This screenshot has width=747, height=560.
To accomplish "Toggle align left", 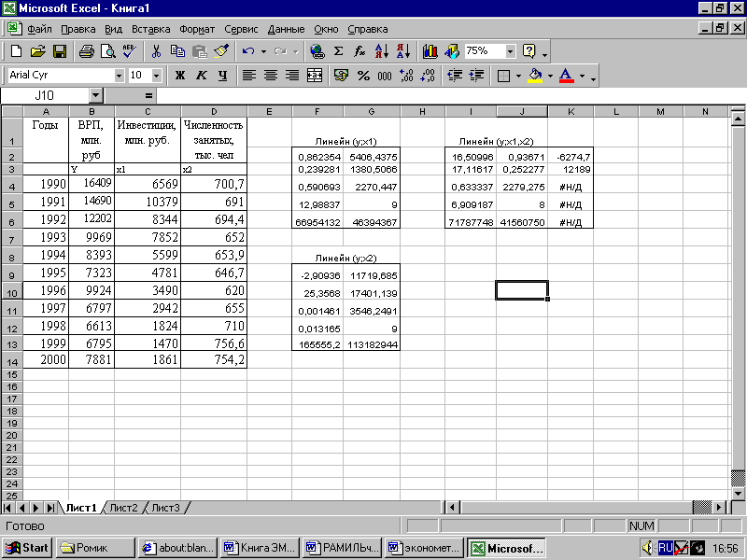I will pyautogui.click(x=248, y=76).
